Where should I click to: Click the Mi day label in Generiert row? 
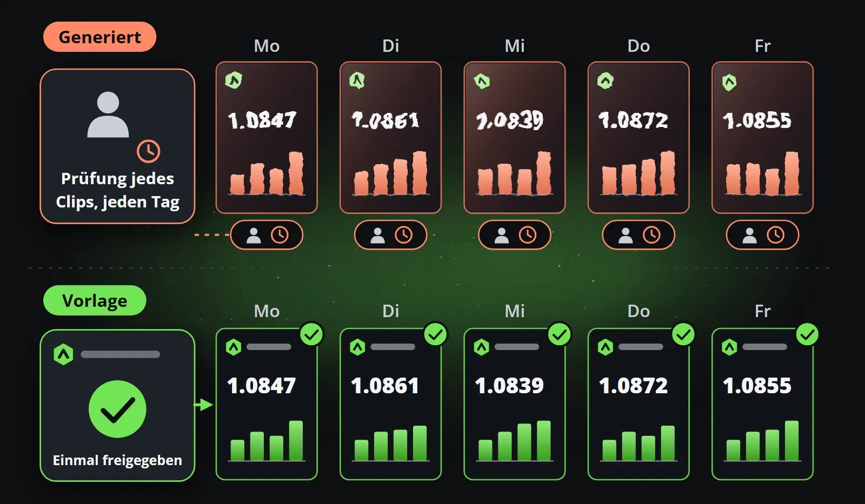[x=515, y=46]
